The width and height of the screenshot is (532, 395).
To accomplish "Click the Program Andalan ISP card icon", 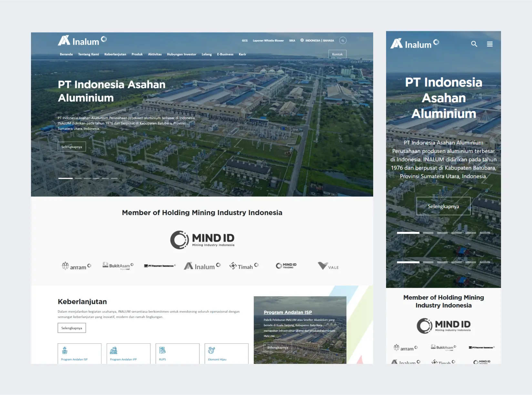I will pyautogui.click(x=65, y=351).
